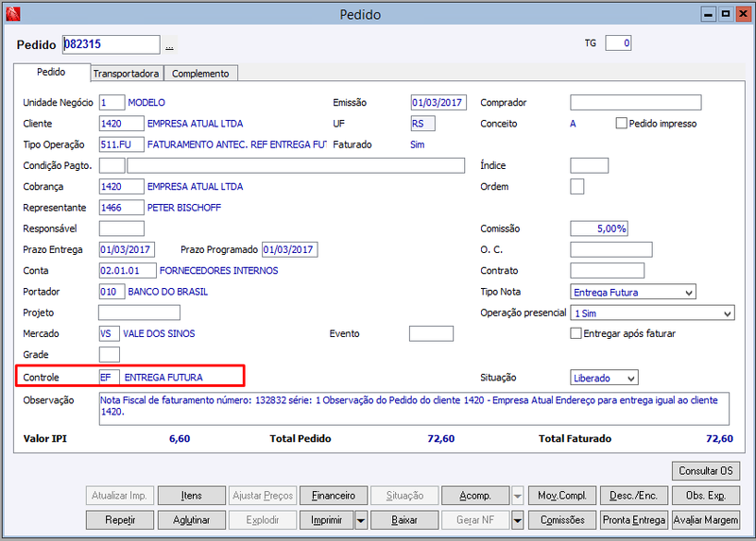Click the Tipo Operação field 511.FU
The image size is (756, 541).
[122, 144]
